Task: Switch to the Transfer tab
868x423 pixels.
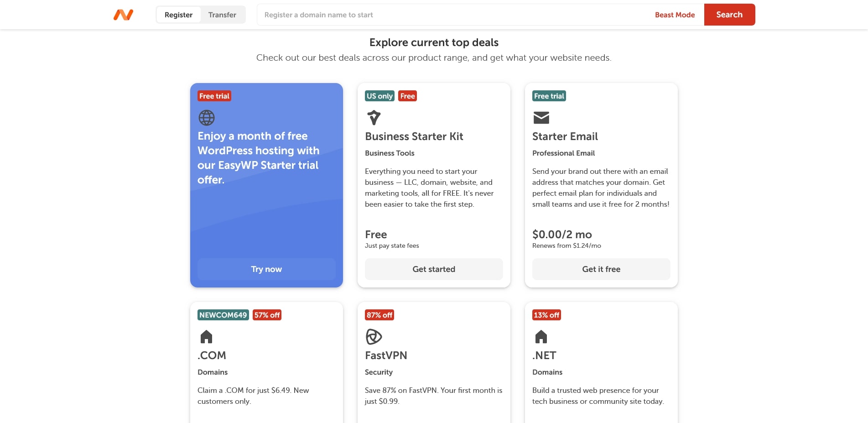Action: (x=222, y=14)
